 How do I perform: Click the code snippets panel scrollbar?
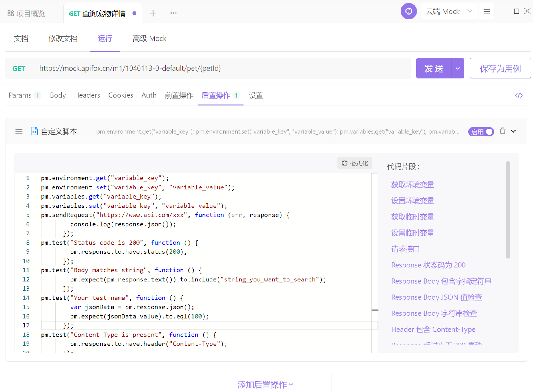508,210
